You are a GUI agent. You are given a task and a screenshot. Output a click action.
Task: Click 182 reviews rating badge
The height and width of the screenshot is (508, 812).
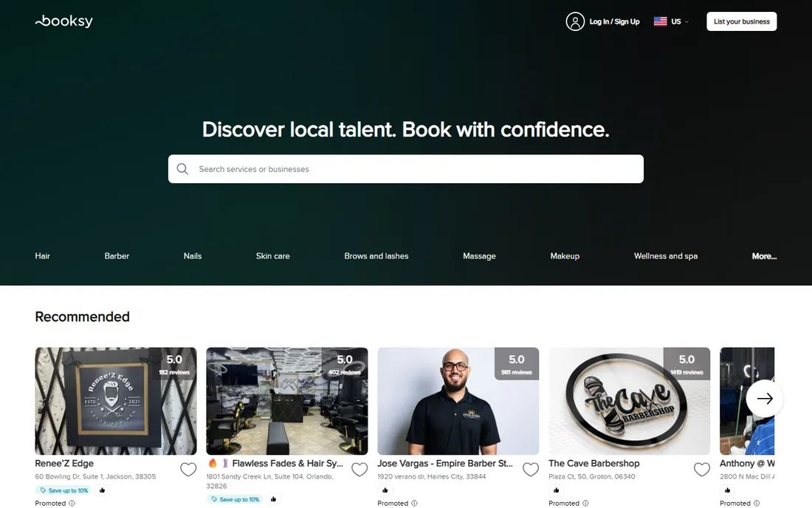(x=174, y=364)
